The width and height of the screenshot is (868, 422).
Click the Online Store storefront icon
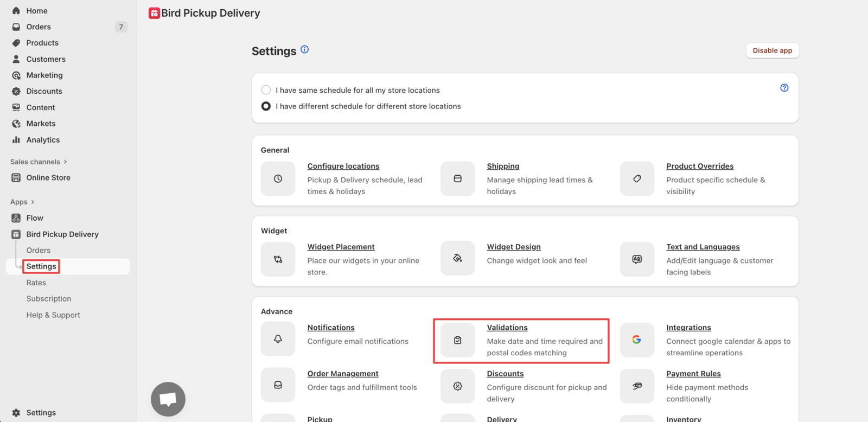(x=16, y=177)
